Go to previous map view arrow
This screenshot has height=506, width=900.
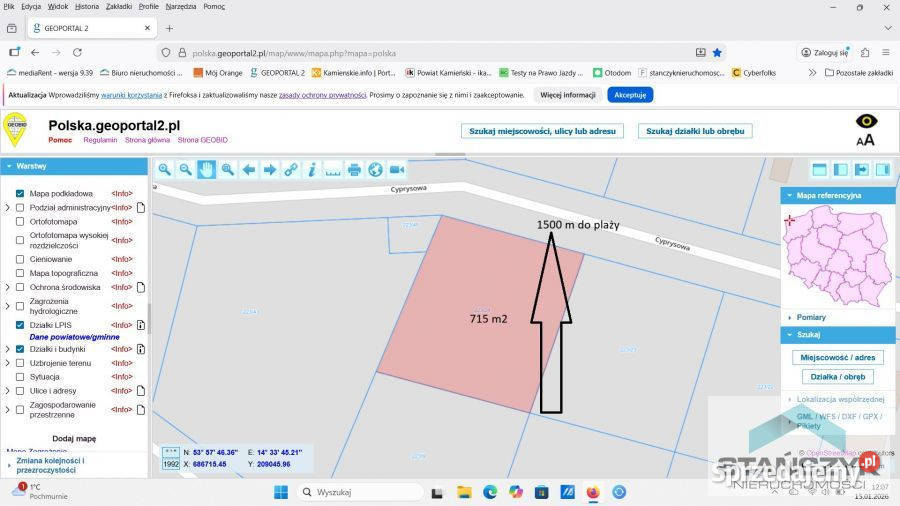tap(249, 169)
